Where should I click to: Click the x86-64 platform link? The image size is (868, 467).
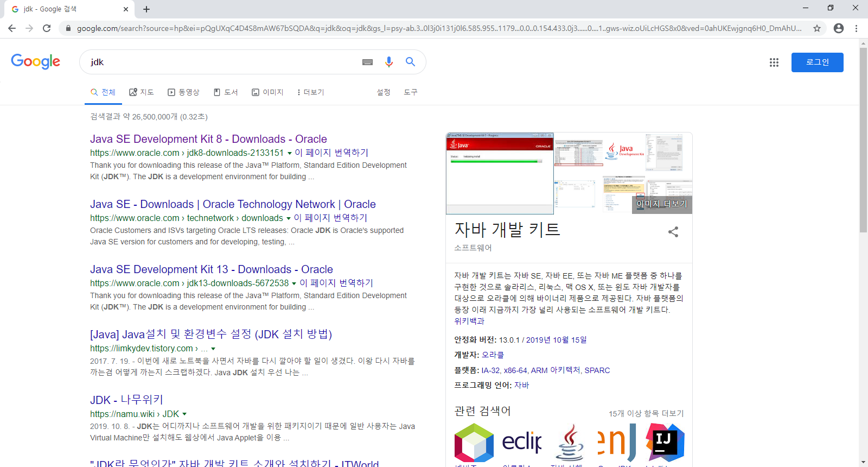pyautogui.click(x=515, y=370)
